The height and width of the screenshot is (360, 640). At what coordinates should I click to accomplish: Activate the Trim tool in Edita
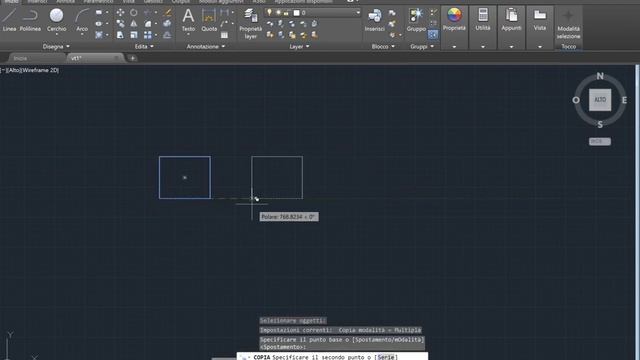point(147,13)
